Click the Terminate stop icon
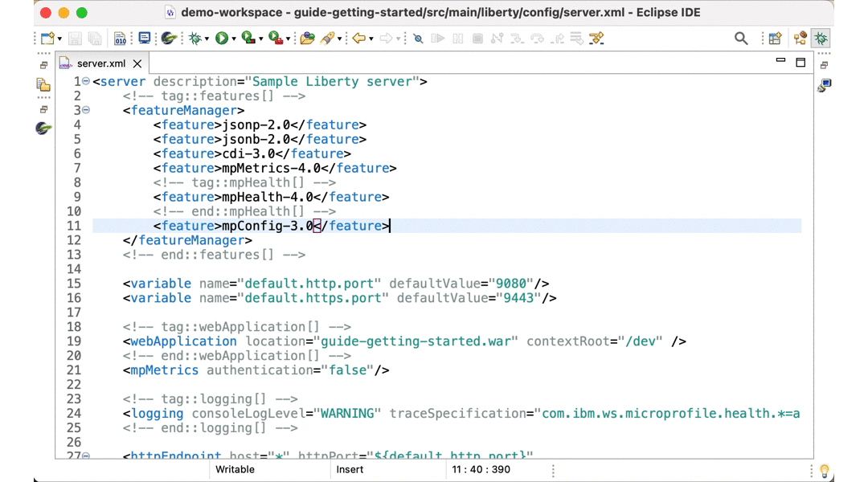Image resolution: width=868 pixels, height=482 pixels. 477,39
